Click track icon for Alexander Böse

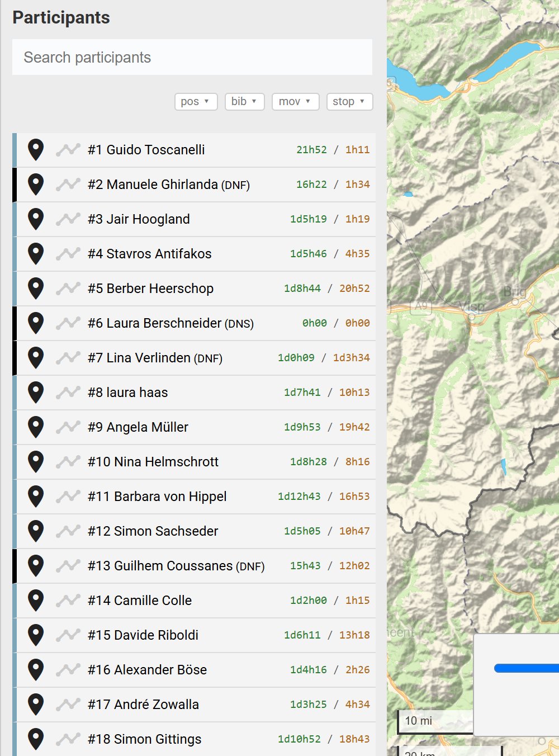click(68, 669)
